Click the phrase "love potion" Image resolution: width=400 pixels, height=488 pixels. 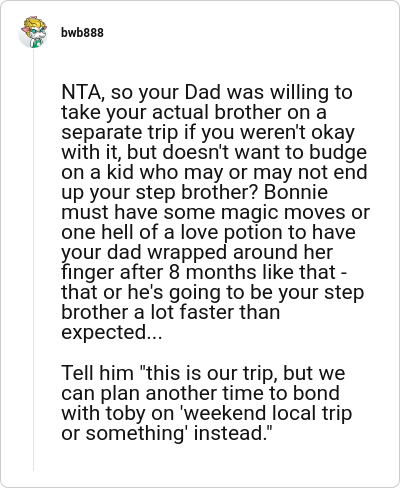tap(231, 233)
